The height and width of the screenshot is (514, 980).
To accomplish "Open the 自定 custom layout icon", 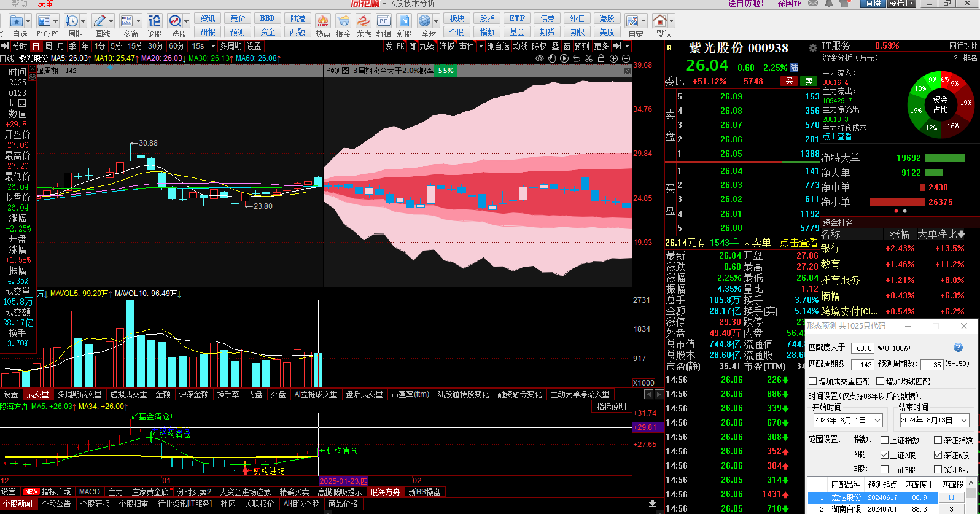I will tap(632, 21).
